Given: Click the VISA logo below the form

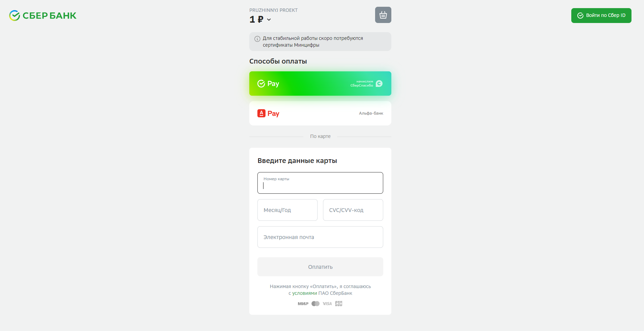Looking at the screenshot, I should tap(327, 304).
